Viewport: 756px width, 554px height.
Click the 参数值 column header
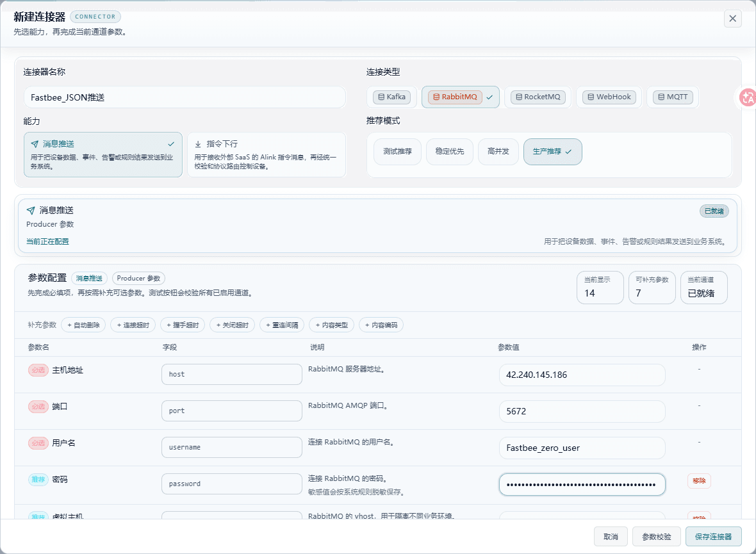(x=509, y=347)
